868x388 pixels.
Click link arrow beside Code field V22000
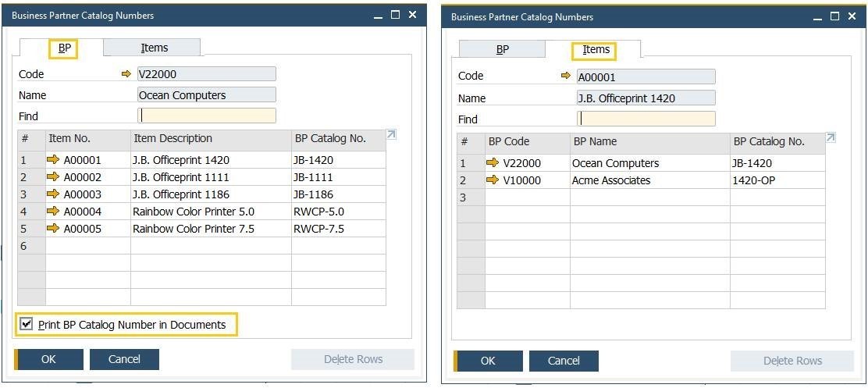tap(126, 74)
